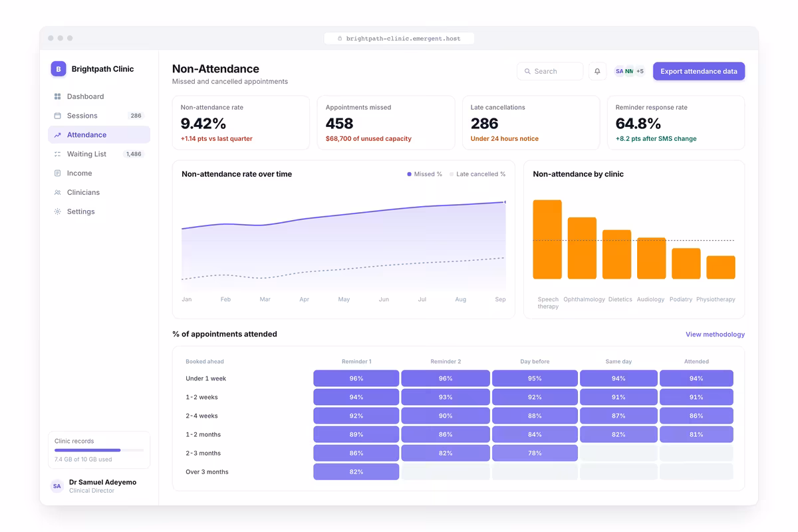Click the lock icon in address bar
798x532 pixels.
coord(340,39)
